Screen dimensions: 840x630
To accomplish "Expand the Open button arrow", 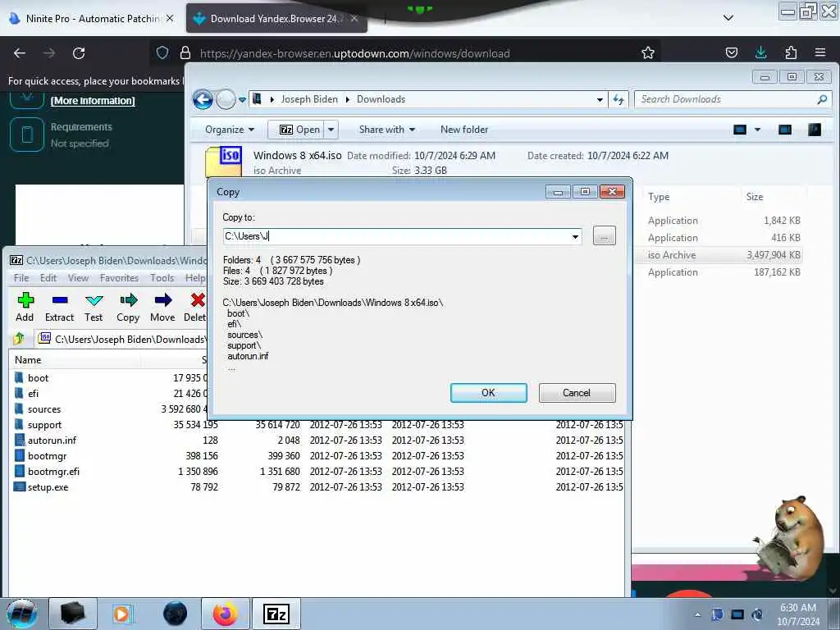I will point(331,130).
